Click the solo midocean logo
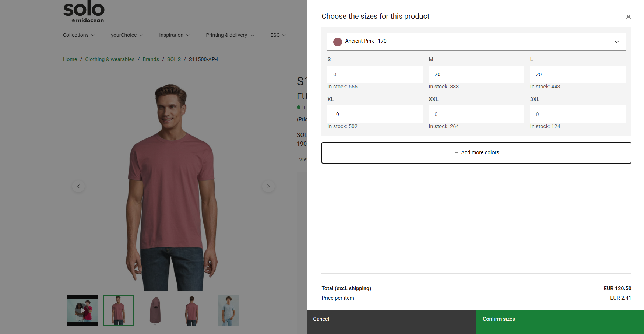The height and width of the screenshot is (334, 644). (x=84, y=12)
